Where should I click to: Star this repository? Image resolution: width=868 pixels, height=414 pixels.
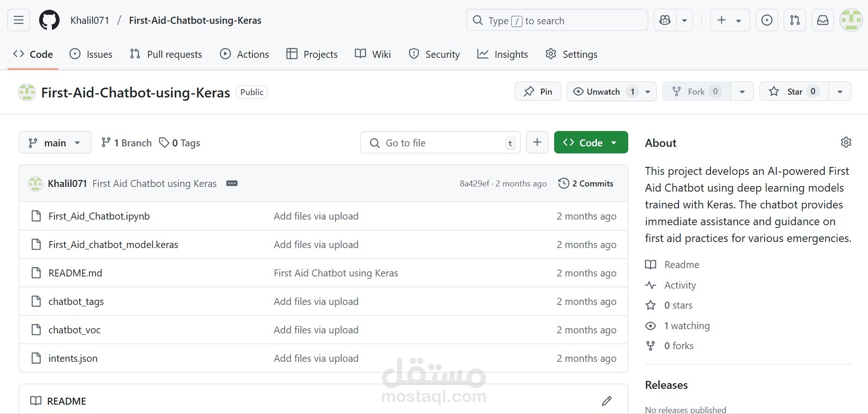point(794,91)
